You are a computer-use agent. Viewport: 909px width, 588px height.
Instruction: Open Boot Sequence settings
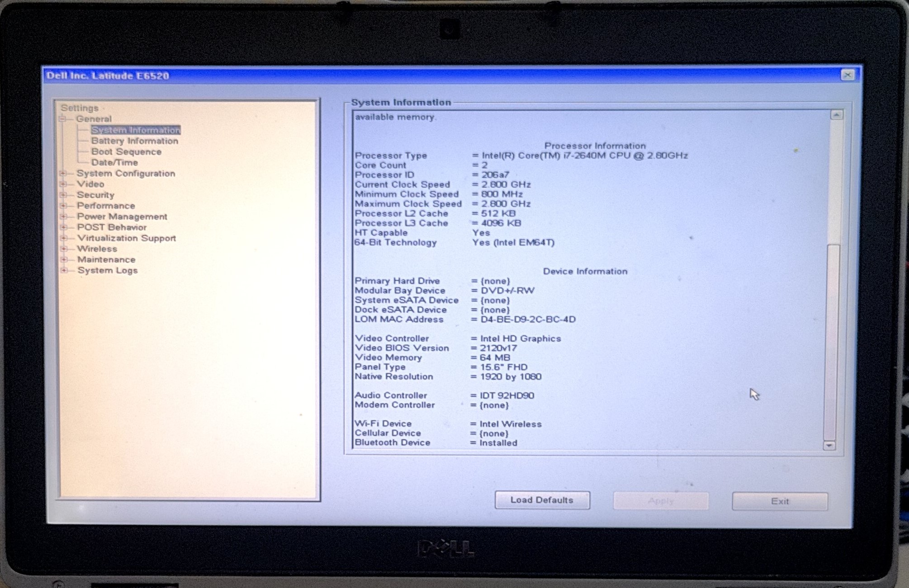click(126, 152)
